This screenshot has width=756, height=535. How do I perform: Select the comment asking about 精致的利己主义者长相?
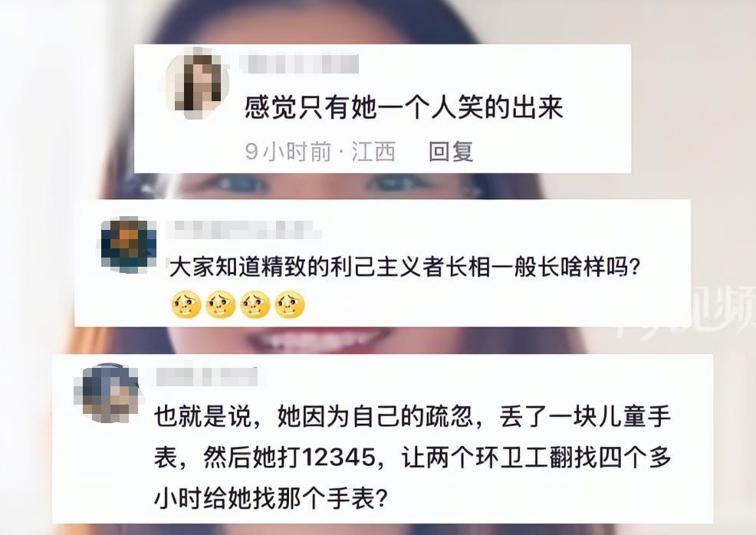coord(404,266)
